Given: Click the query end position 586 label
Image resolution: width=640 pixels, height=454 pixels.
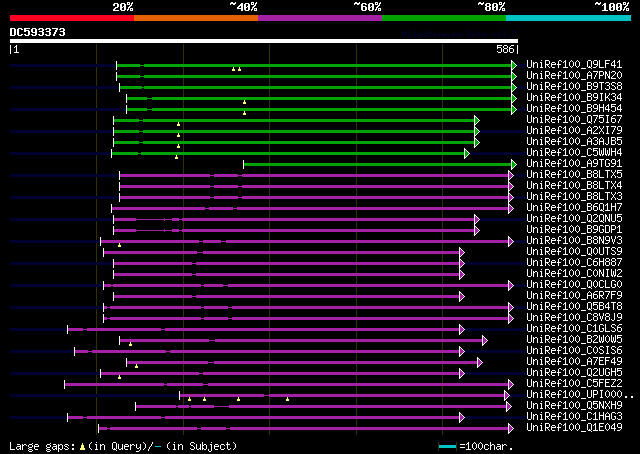Looking at the screenshot, I should (505, 49).
